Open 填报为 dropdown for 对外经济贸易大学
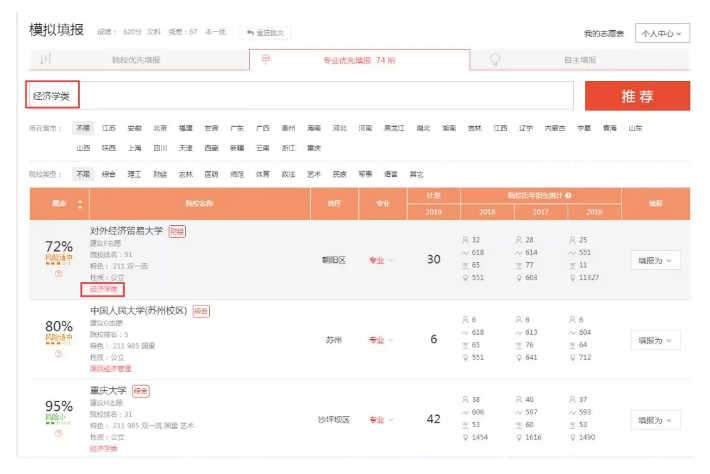This screenshot has height=474, width=710. [x=658, y=260]
